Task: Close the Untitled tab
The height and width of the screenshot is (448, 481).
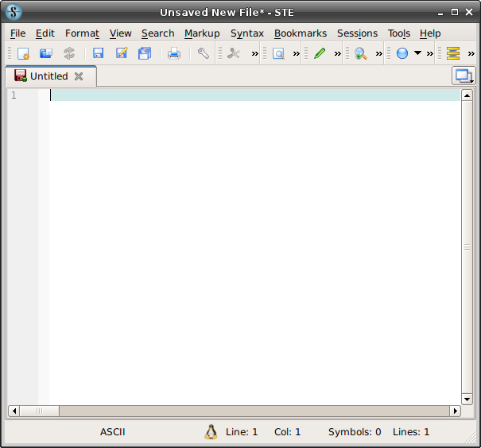Action: tap(79, 76)
